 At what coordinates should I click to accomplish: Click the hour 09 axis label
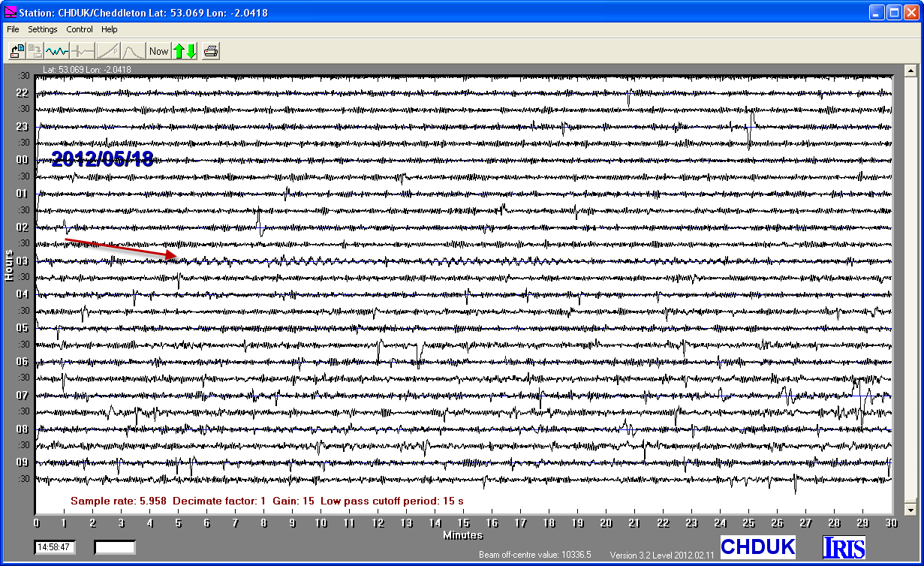pyautogui.click(x=22, y=462)
